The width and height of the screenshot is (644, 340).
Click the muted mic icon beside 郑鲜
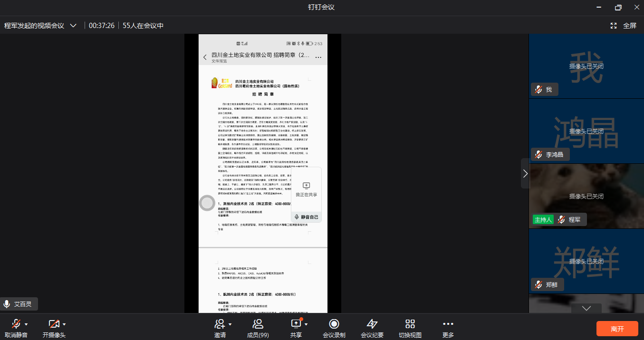(538, 284)
